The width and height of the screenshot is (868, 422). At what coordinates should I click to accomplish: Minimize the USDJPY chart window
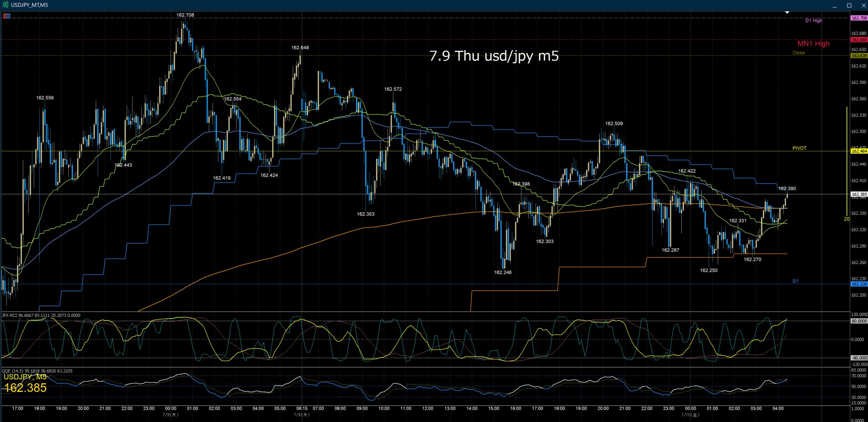click(835, 5)
